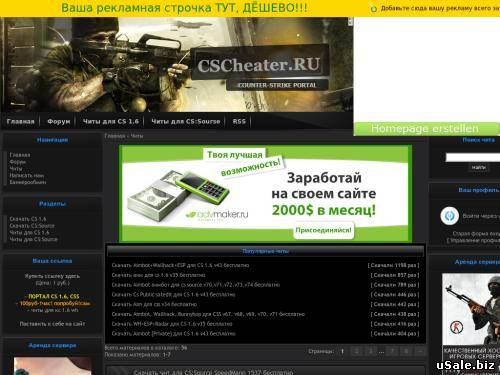Open the Форум menu tab
500x375 pixels.
59,122
